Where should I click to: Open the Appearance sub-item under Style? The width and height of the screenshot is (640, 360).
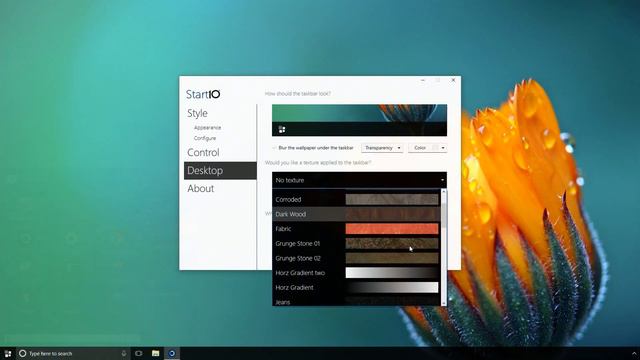point(207,128)
